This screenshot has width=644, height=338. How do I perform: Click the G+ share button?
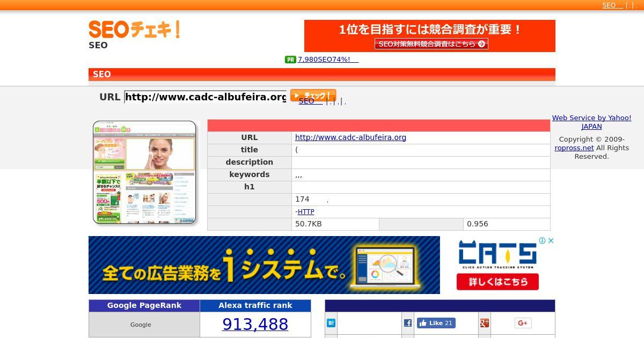(523, 323)
